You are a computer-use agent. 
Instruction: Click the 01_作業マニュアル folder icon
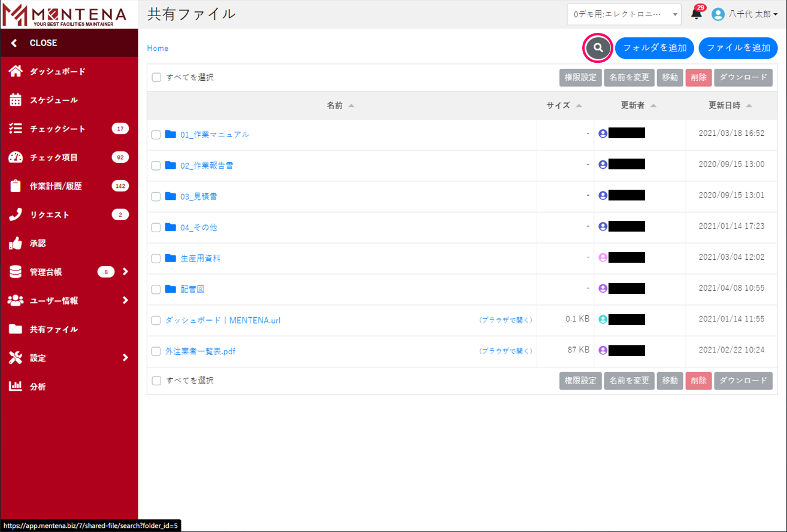171,135
